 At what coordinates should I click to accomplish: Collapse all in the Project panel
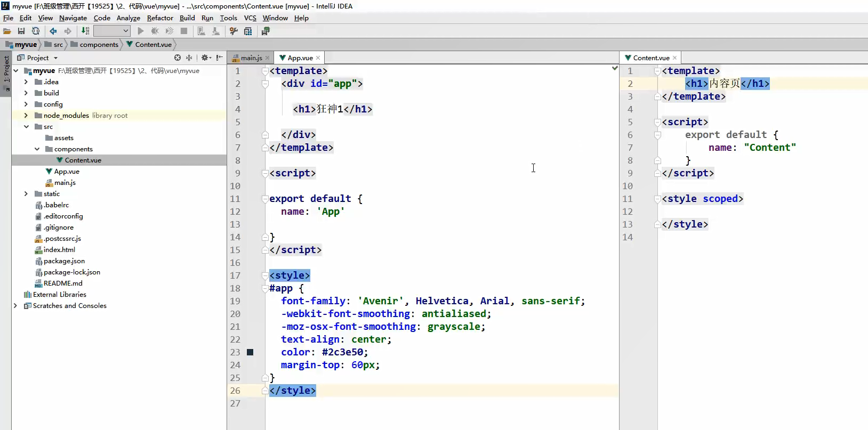189,58
